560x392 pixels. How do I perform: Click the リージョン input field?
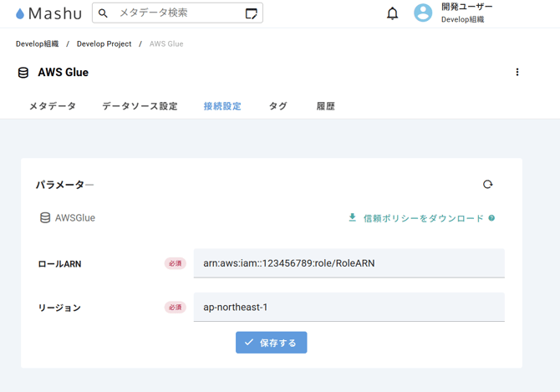pyautogui.click(x=349, y=307)
